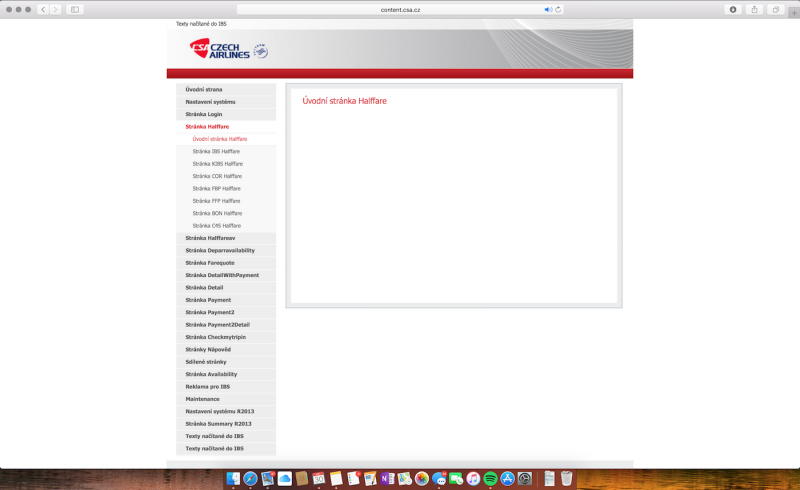Reload the page with the refresh icon
800x490 pixels.
[558, 9]
